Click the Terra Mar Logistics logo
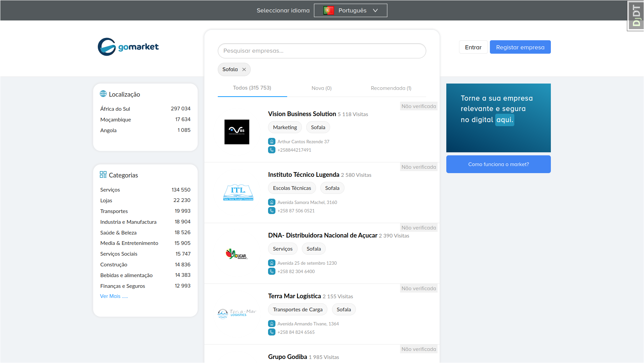 coord(237,313)
